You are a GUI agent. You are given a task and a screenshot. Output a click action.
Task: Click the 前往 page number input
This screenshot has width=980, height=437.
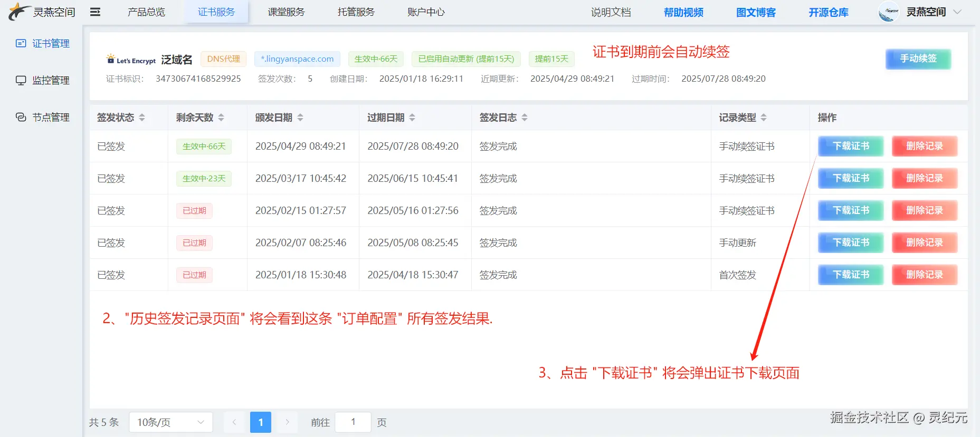[x=353, y=422]
